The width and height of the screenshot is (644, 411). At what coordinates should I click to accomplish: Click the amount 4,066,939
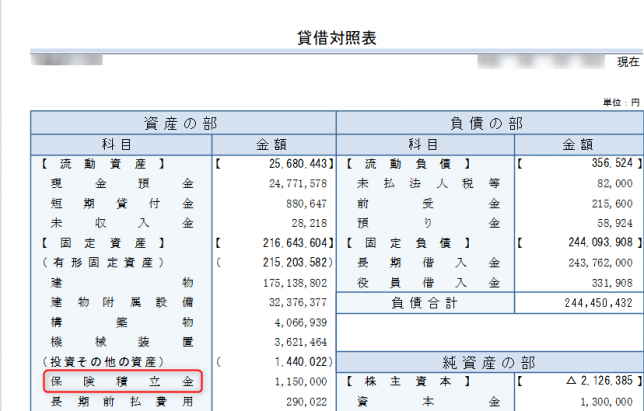301,322
